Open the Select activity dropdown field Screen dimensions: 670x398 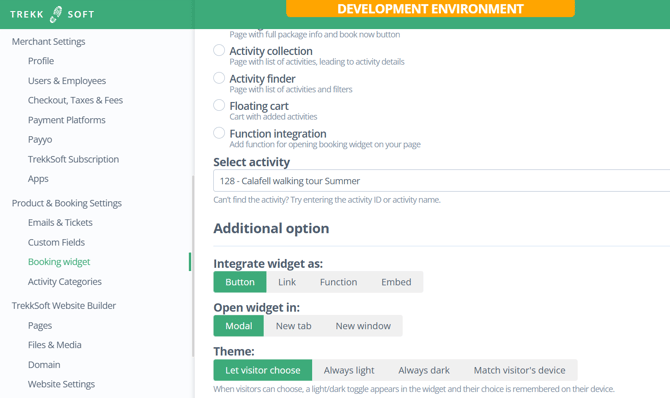(441, 181)
